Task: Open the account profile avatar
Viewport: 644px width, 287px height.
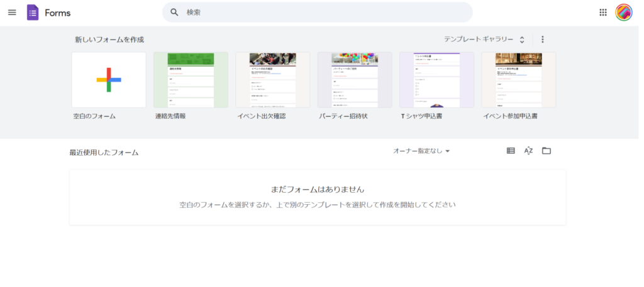Action: 623,13
